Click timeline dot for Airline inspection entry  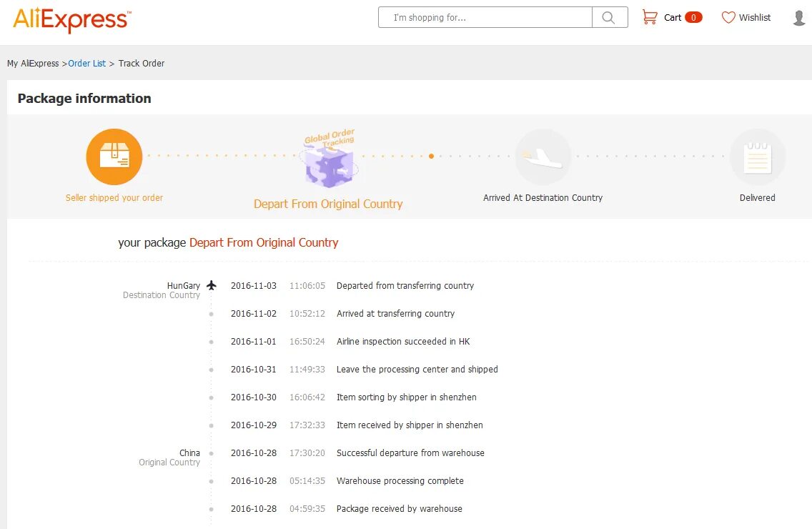(x=212, y=342)
